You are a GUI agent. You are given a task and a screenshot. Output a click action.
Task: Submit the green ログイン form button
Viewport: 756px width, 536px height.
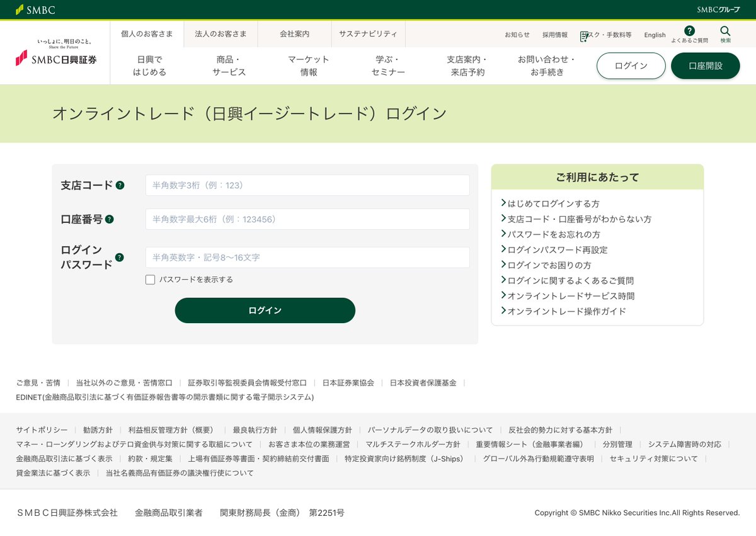coord(265,311)
